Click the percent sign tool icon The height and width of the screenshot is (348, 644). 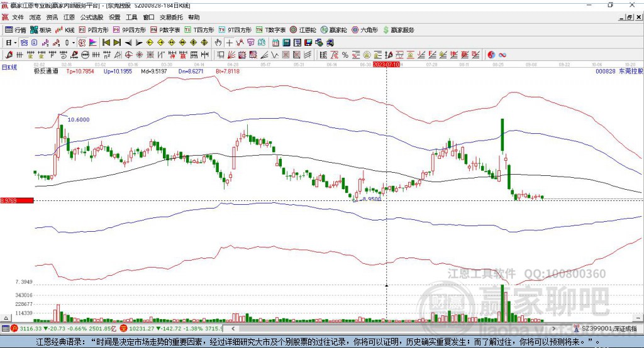[x=345, y=55]
